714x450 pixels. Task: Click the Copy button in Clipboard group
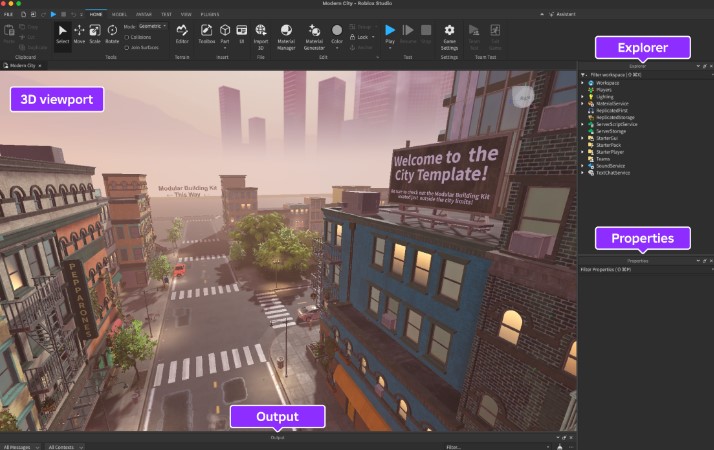click(x=29, y=27)
